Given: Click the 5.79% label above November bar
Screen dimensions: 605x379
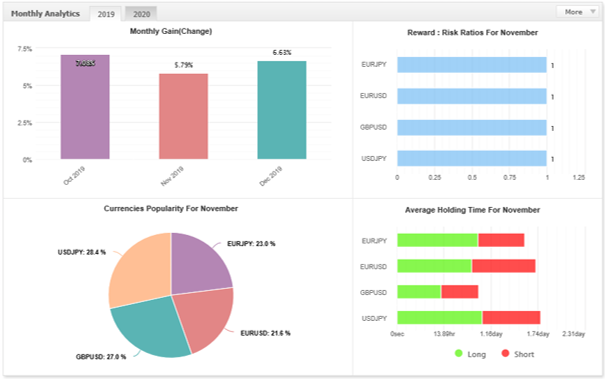Looking at the screenshot, I should (183, 65).
